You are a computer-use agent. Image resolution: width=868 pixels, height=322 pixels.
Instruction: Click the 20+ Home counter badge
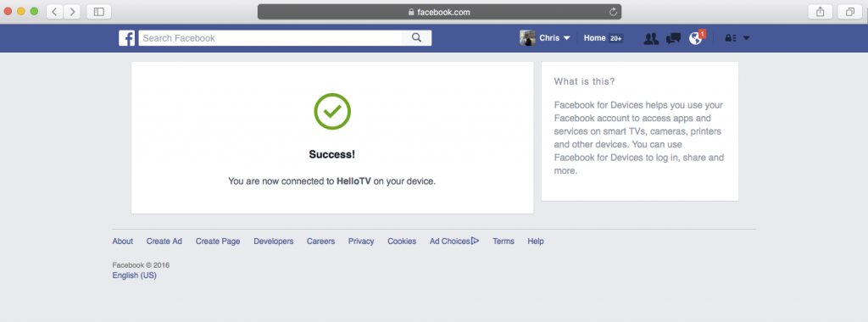tap(616, 39)
